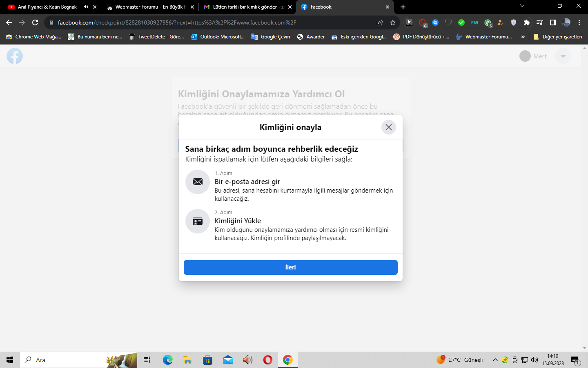Open the orange person-check extension icon

(x=501, y=22)
